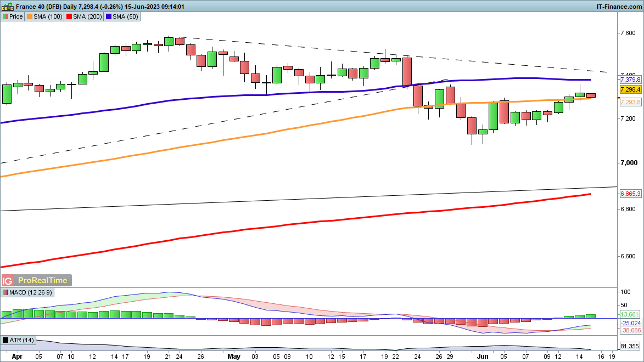644x362 pixels.
Task: Click the 100 level on the MACD axis
Action: point(625,292)
